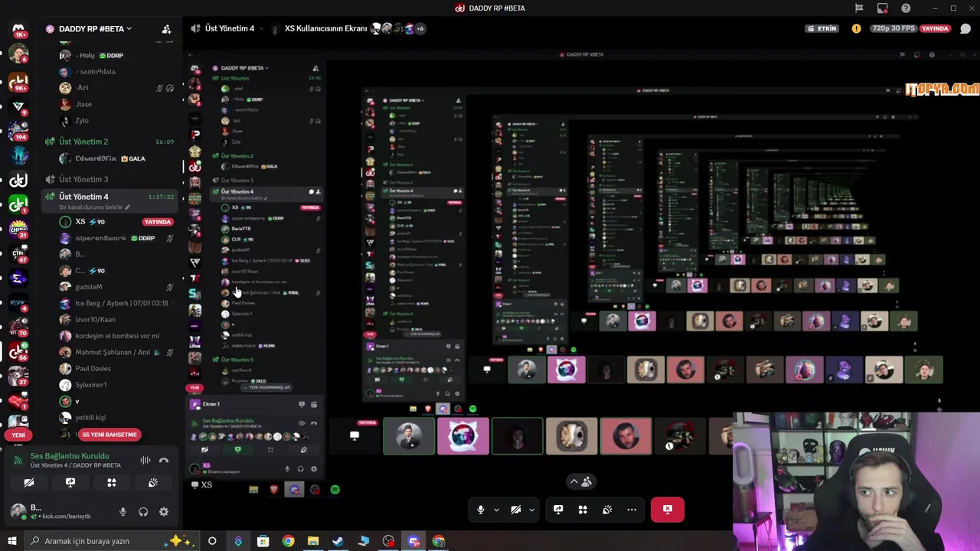Select user Edward9fix in Üst Yönetim 2
The height and width of the screenshot is (551, 980).
(x=115, y=158)
